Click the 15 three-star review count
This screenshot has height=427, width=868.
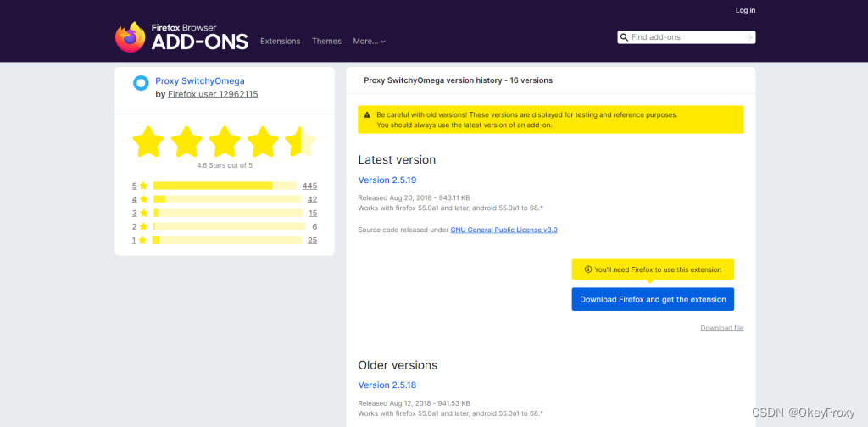coord(313,213)
